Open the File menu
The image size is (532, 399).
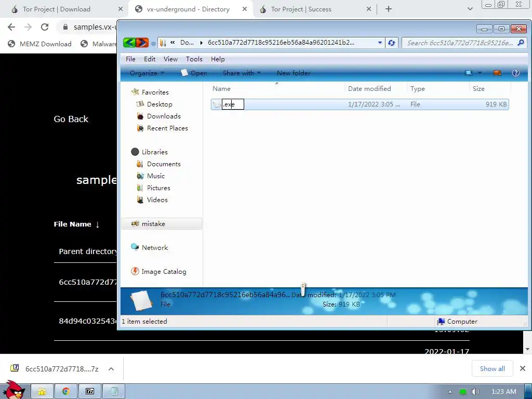tap(130, 59)
